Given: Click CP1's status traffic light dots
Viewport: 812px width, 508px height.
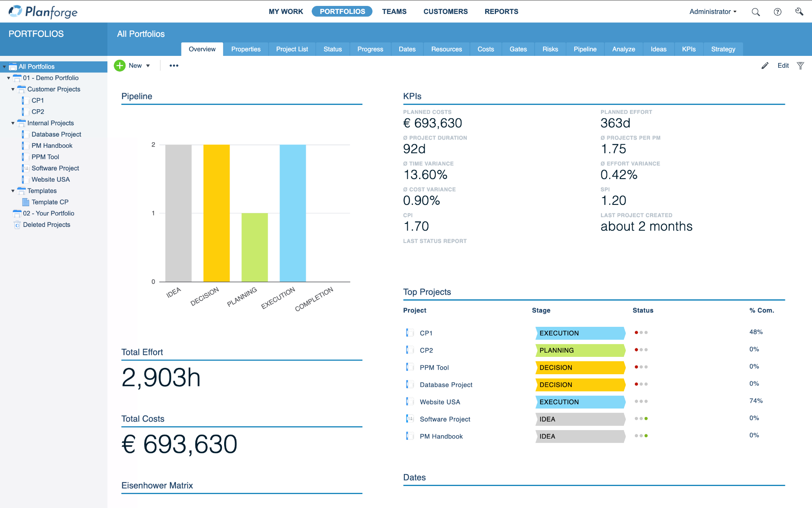Looking at the screenshot, I should coord(641,333).
